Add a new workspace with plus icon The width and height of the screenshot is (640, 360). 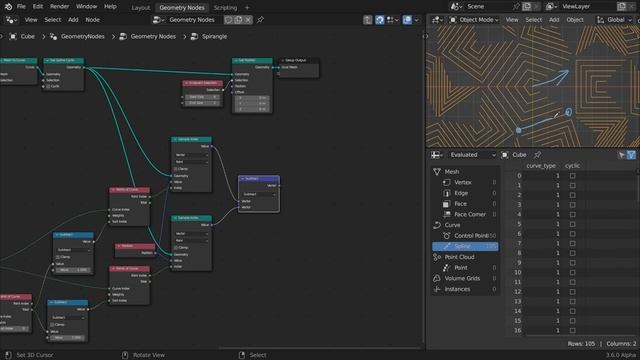pyautogui.click(x=247, y=7)
